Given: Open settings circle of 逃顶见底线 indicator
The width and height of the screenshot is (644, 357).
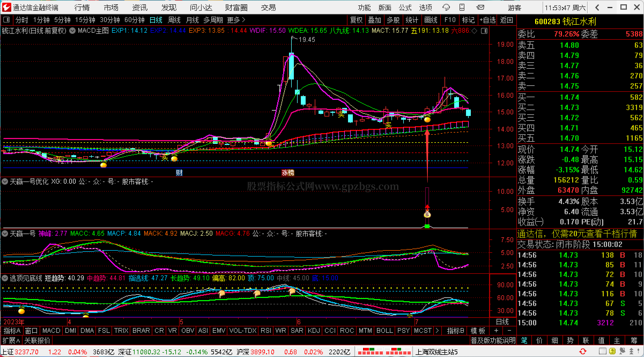Looking at the screenshot, I should (x=5, y=278).
